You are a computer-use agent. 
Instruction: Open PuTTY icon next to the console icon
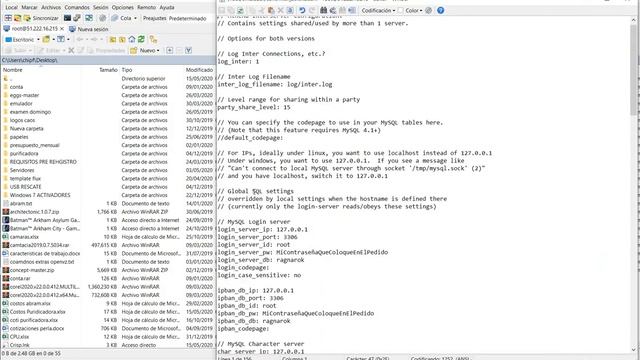(x=77, y=18)
